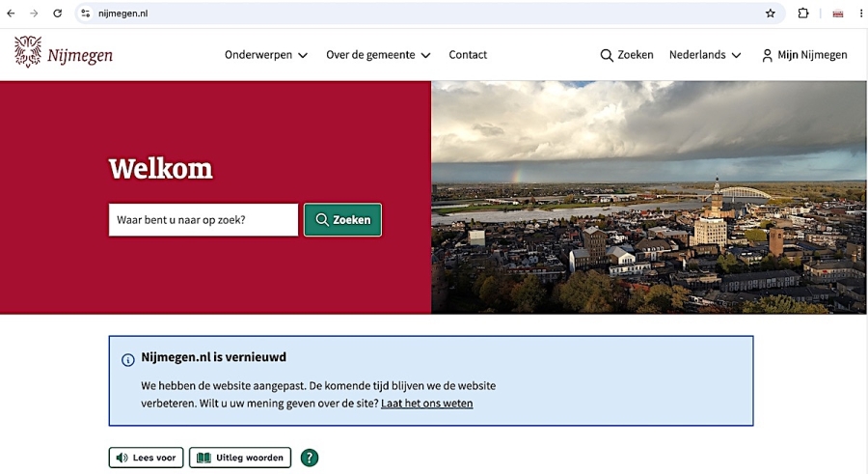Click the Mijn Nijmegen label text
The image size is (868, 474).
[x=812, y=55]
